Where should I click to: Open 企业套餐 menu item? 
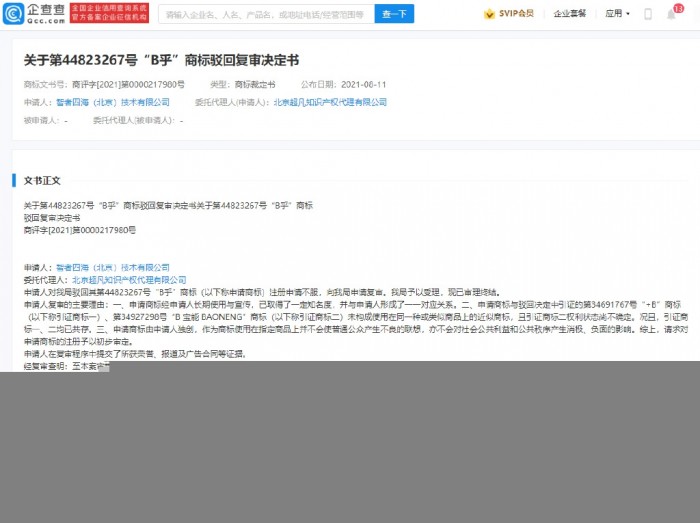click(x=570, y=13)
